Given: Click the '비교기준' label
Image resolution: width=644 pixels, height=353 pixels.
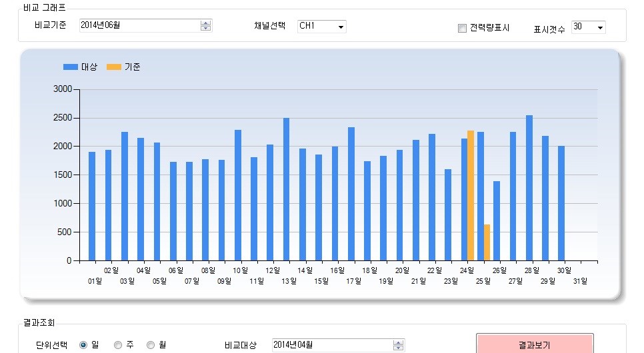Looking at the screenshot, I should [x=51, y=25].
